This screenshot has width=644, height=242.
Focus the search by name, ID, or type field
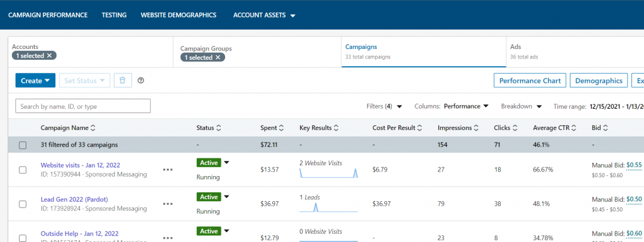[x=83, y=106]
